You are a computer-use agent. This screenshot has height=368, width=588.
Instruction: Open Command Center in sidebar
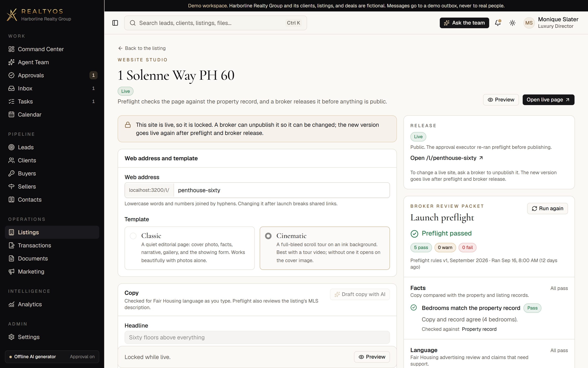pyautogui.click(x=52, y=49)
